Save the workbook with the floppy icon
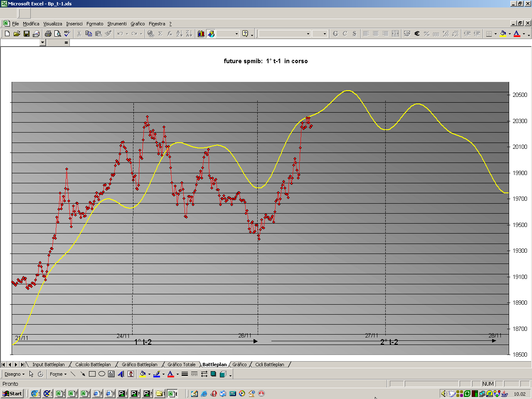532x399 pixels. click(x=27, y=34)
